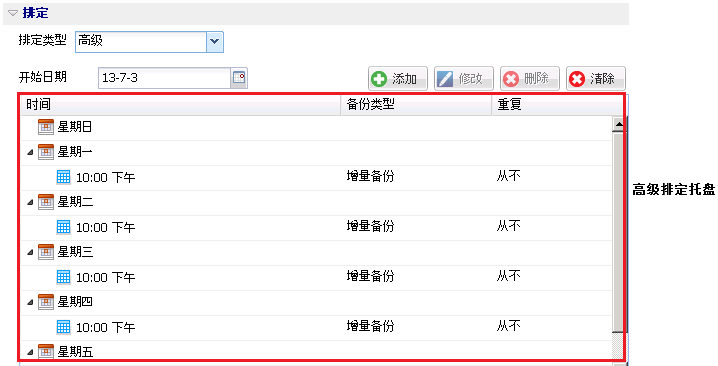The image size is (718, 366).
Task: Click the 星期日 calendar icon
Action: 46,127
